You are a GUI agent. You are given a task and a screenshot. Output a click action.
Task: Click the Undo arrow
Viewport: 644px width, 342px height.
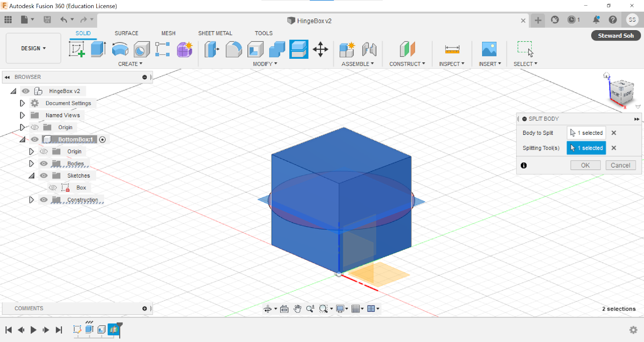point(64,19)
